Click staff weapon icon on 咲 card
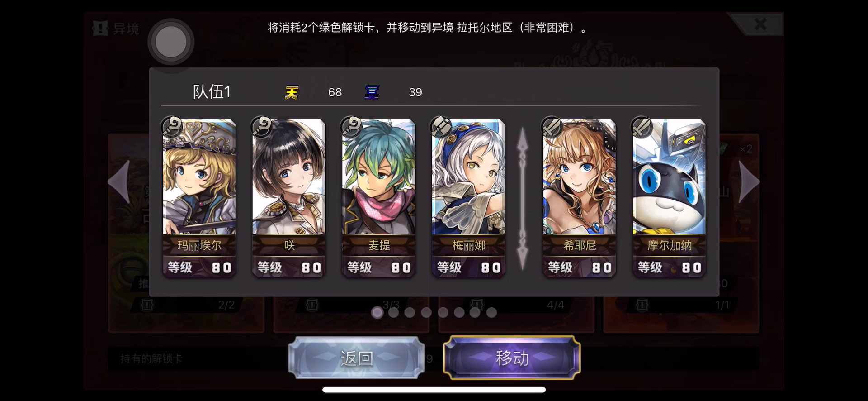 (261, 126)
